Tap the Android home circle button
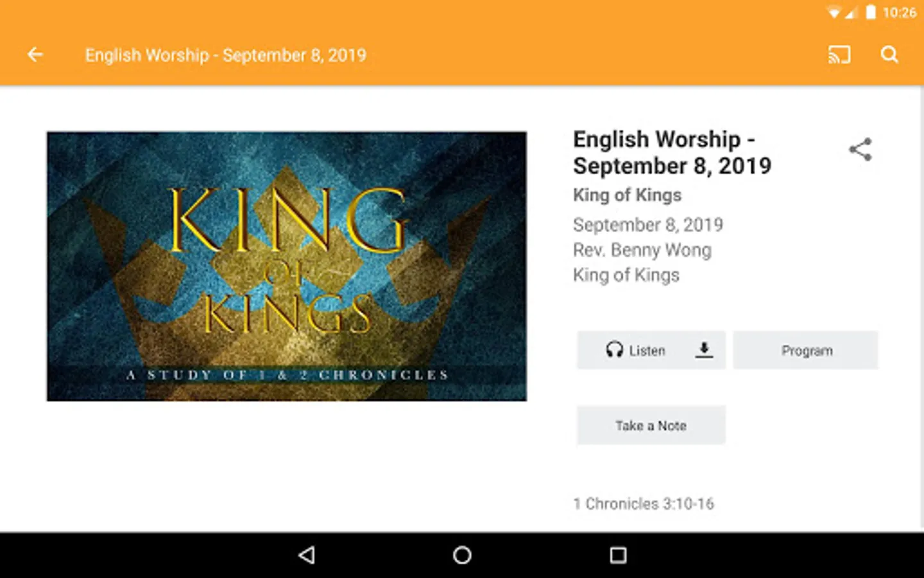924x578 pixels. click(462, 555)
